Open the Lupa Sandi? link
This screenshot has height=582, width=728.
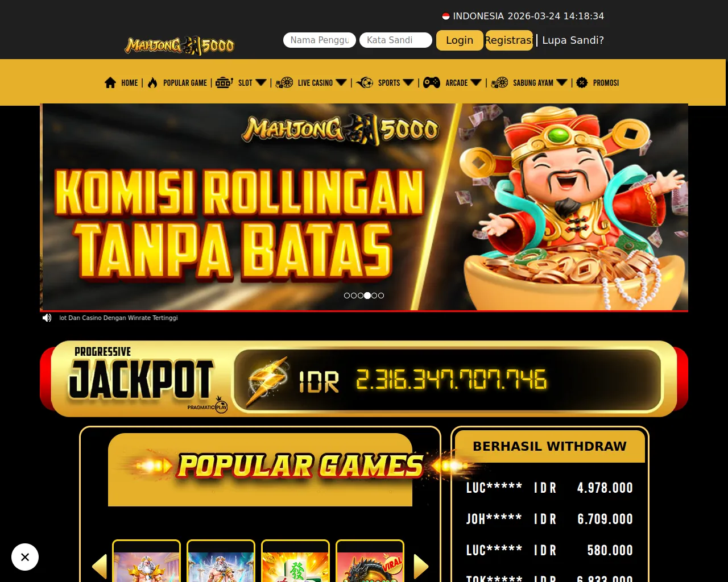pyautogui.click(x=573, y=40)
